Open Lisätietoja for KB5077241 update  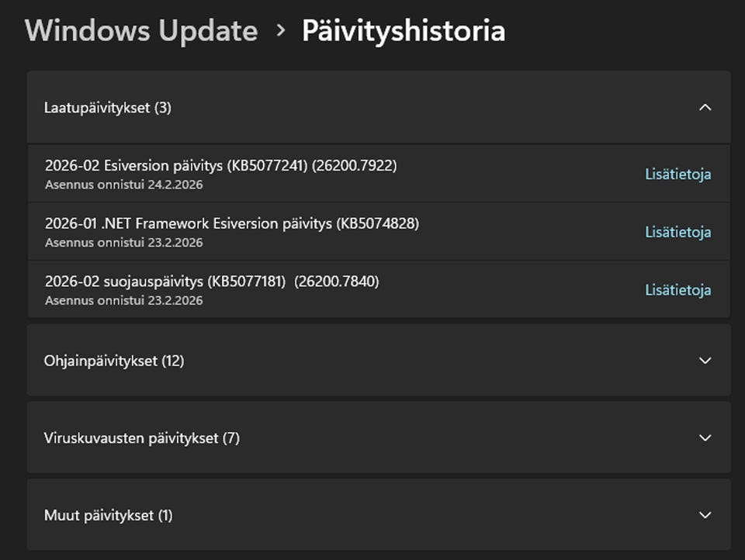(x=677, y=175)
